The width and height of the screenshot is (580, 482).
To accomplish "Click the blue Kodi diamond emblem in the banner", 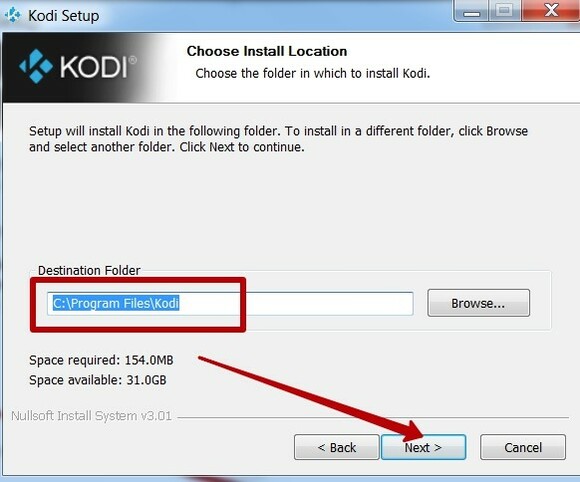I will [x=36, y=66].
